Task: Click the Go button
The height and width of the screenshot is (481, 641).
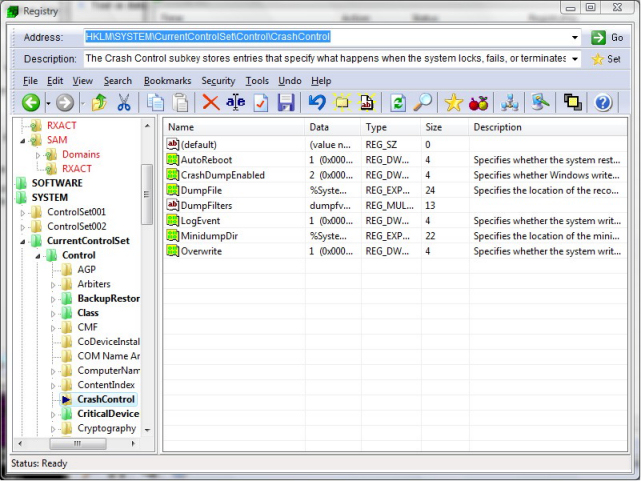Action: (607, 38)
